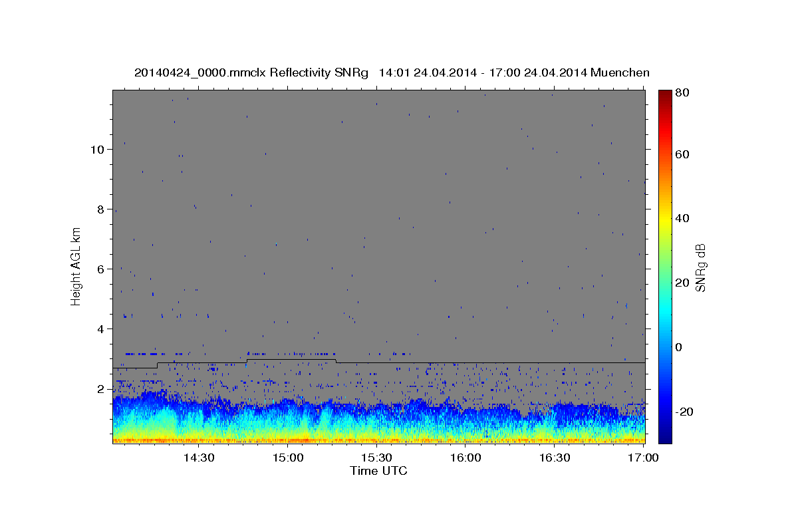The width and height of the screenshot is (798, 532).
Task: Select the 15:00 time tick label
Action: 287,458
